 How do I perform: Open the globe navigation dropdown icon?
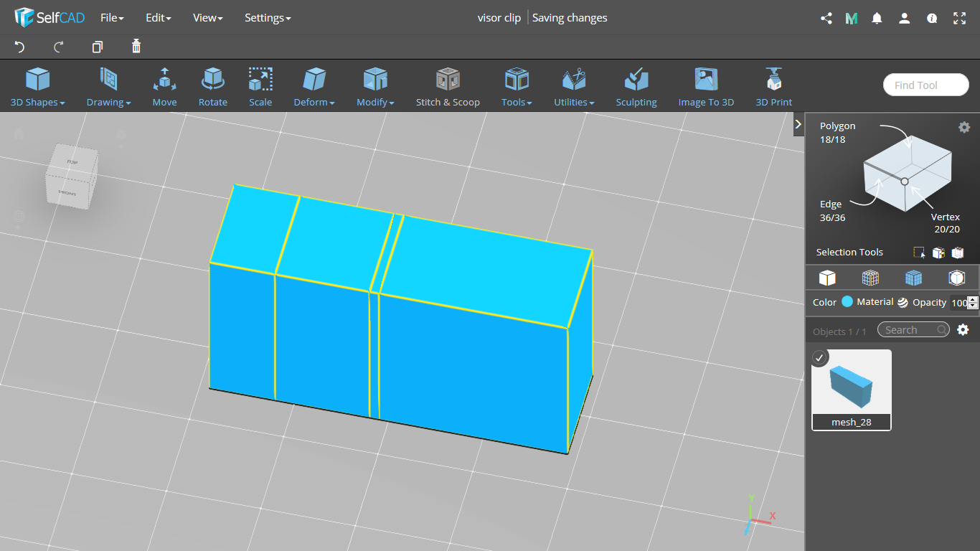tap(19, 216)
